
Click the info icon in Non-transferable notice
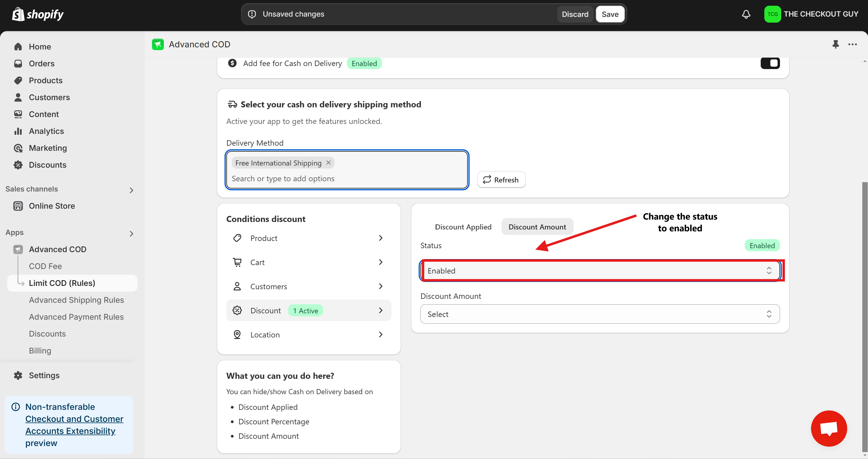(15, 407)
